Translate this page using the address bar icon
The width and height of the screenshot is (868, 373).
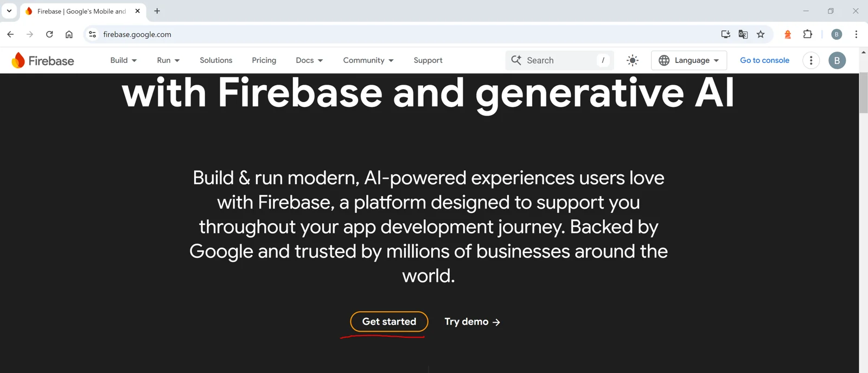click(x=743, y=34)
